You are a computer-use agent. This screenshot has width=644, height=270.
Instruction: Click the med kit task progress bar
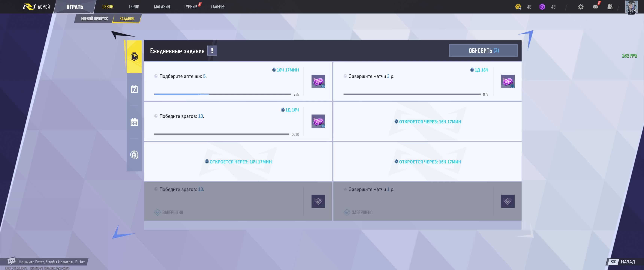click(222, 94)
